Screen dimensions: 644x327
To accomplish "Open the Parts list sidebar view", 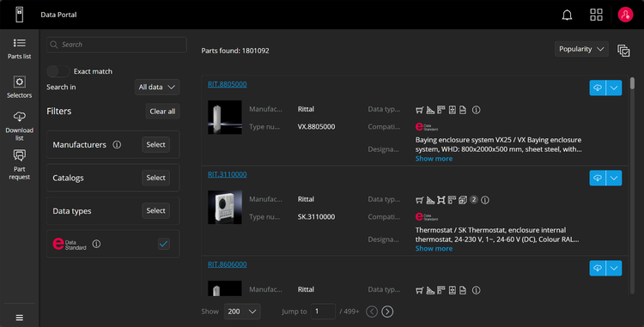I will click(19, 48).
